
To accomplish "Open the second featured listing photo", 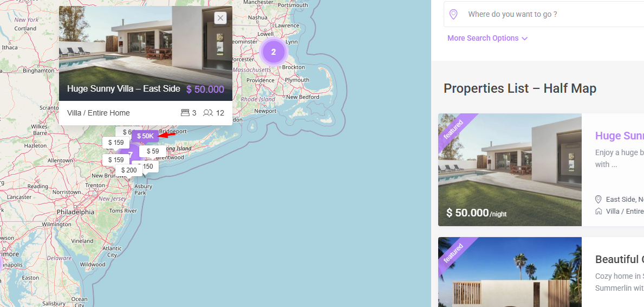I will [x=510, y=272].
